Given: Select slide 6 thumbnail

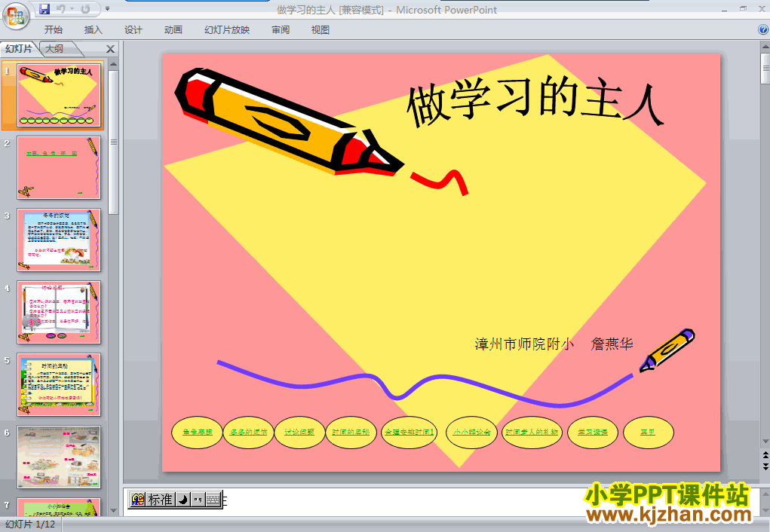Looking at the screenshot, I should click(x=59, y=457).
